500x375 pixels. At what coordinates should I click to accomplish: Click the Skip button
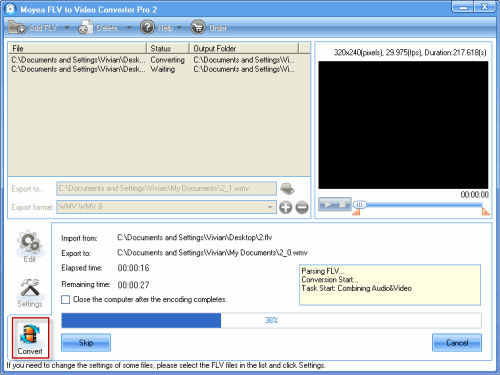tap(86, 343)
